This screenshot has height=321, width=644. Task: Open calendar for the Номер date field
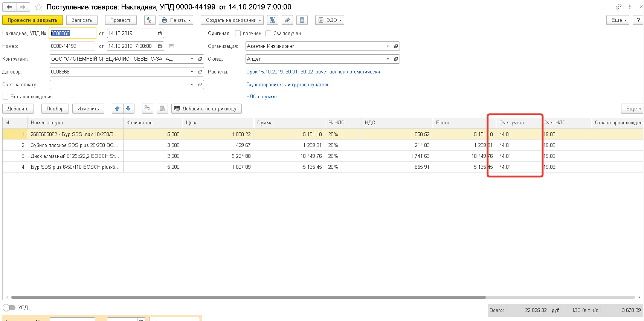(160, 46)
